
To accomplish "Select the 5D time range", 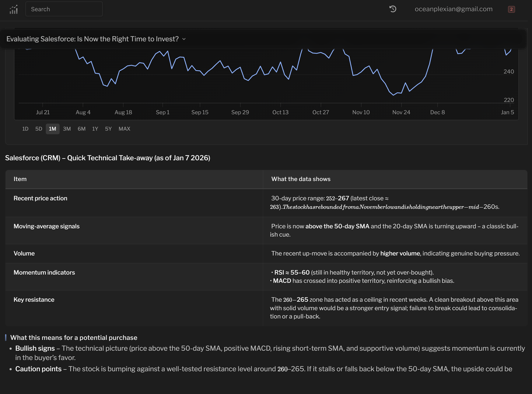I will [x=39, y=129].
